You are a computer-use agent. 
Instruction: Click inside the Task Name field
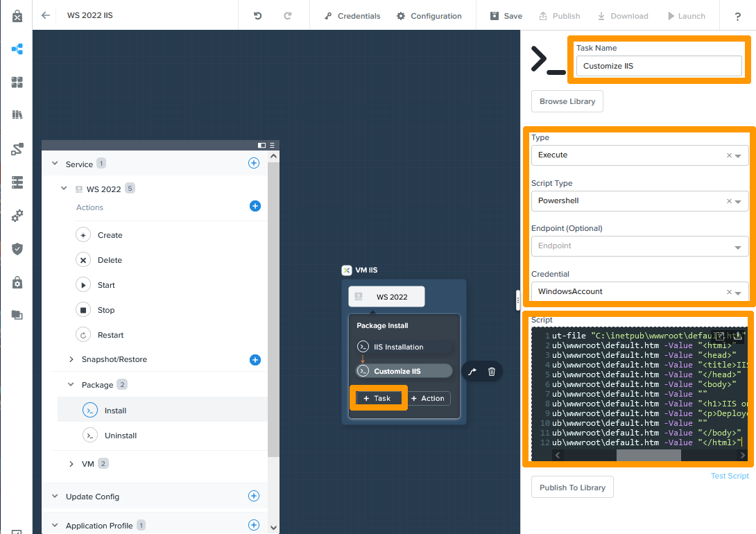point(658,65)
